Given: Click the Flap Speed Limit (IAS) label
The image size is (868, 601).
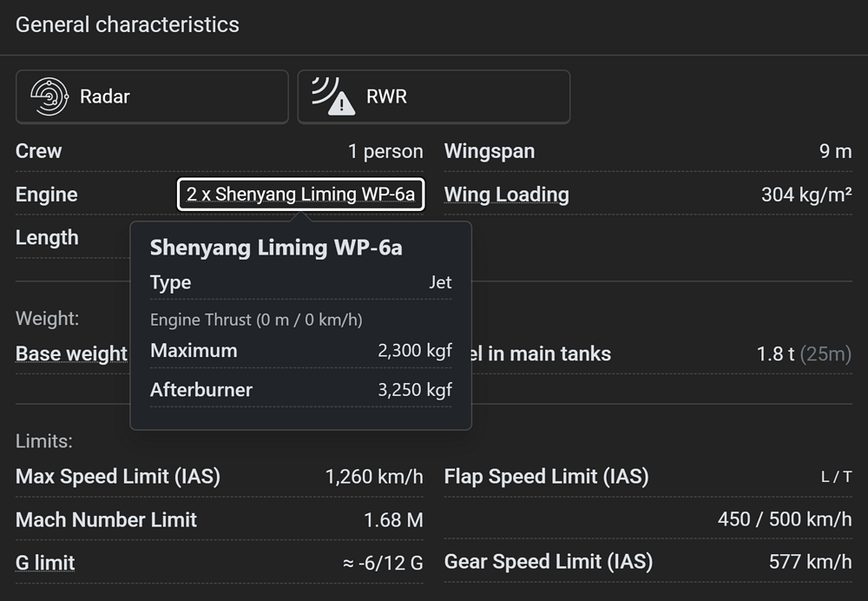Looking at the screenshot, I should pos(546,477).
